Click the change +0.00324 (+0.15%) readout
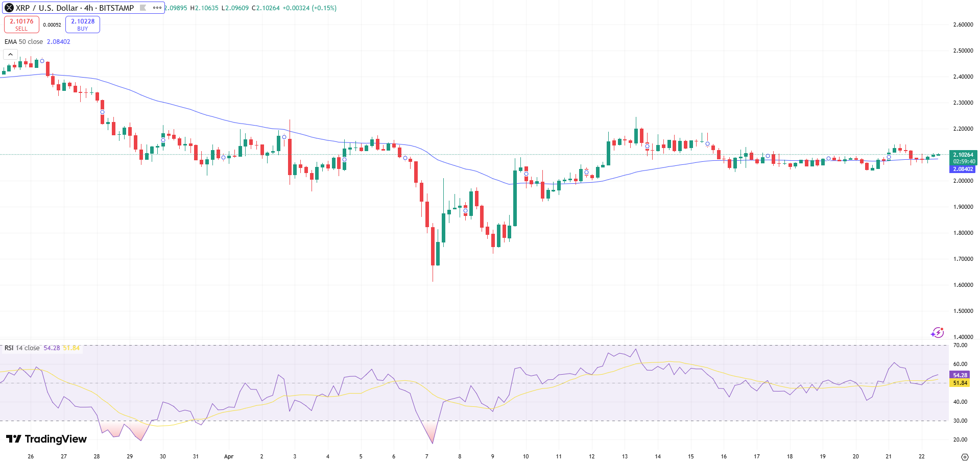The width and height of the screenshot is (980, 464). [309, 8]
